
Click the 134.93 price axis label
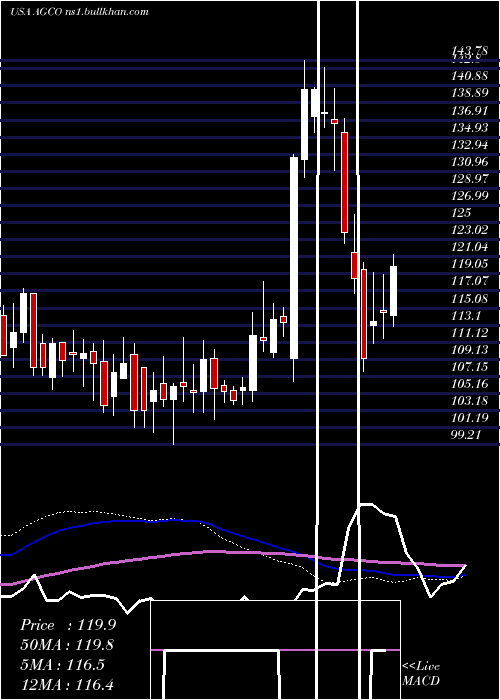(469, 128)
